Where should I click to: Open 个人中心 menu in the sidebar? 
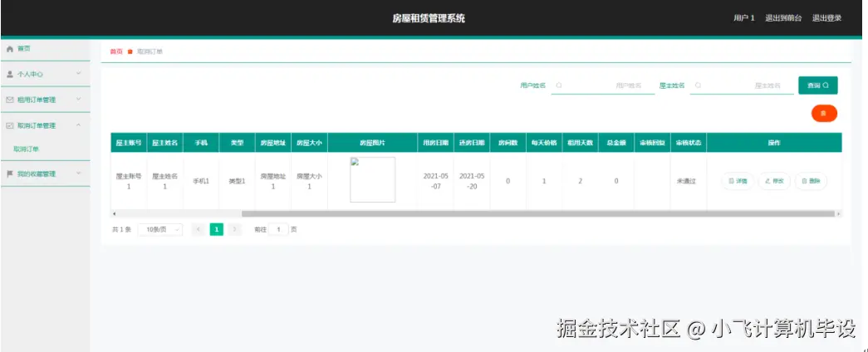45,74
